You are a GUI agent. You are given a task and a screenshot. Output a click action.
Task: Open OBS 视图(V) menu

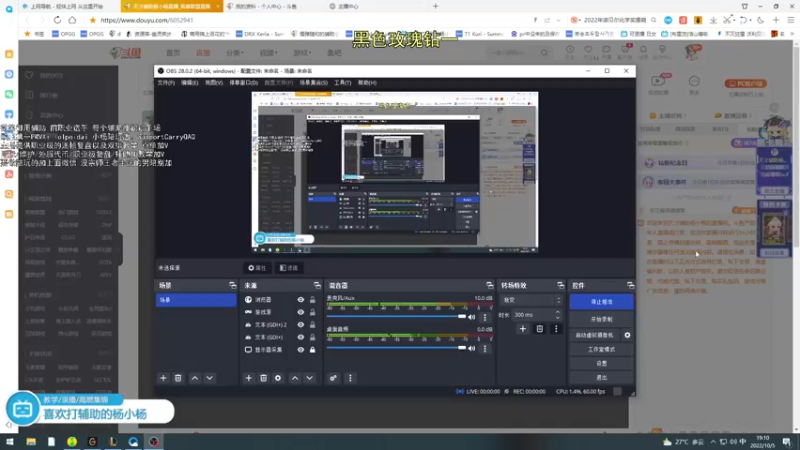pos(214,83)
